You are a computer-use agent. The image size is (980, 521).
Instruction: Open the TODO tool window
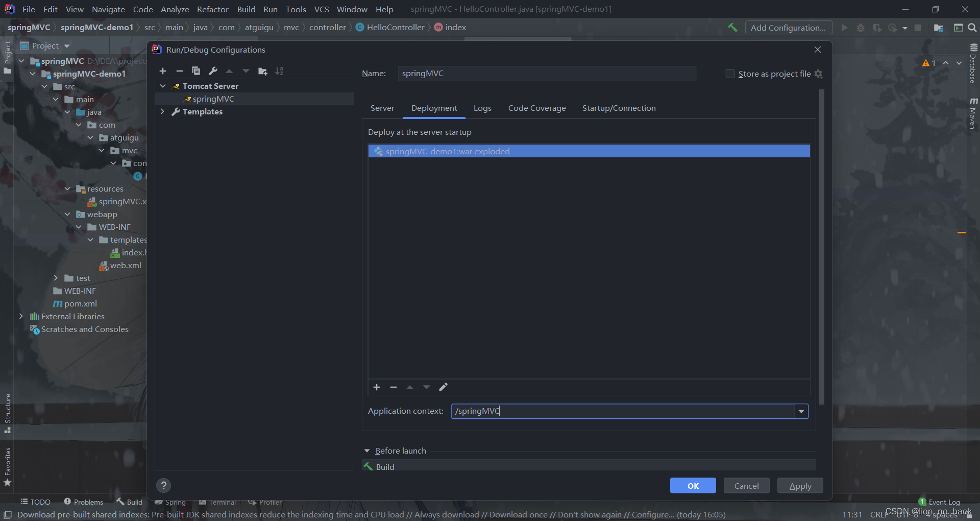(35, 502)
